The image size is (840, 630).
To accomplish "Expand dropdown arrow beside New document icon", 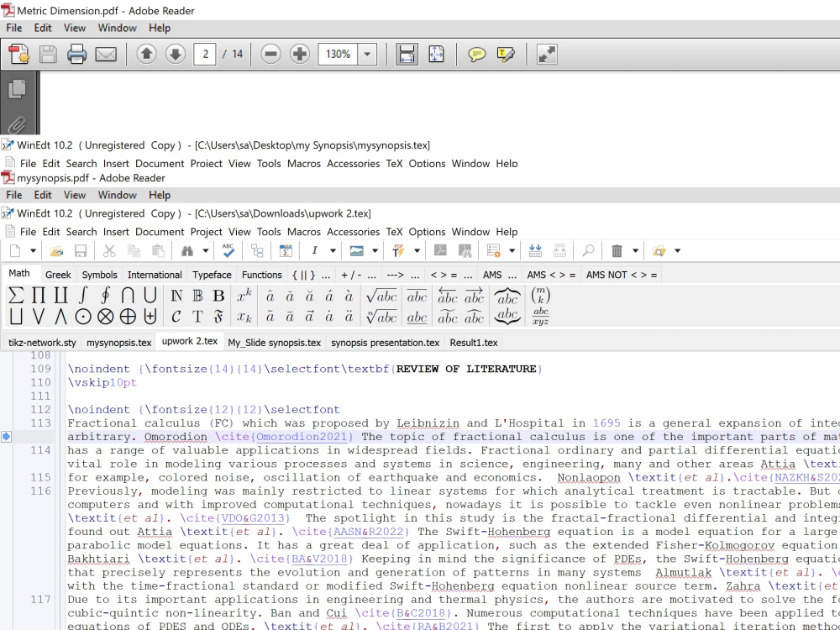I will (33, 250).
